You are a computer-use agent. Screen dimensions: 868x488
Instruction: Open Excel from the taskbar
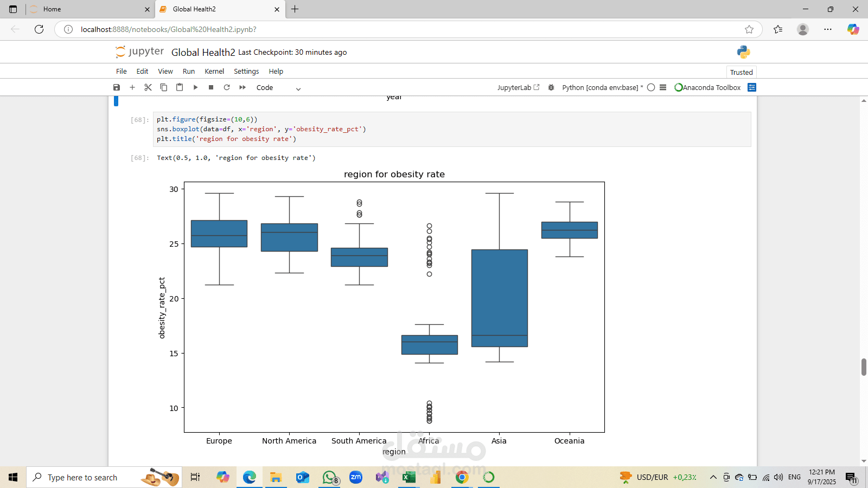tap(409, 477)
